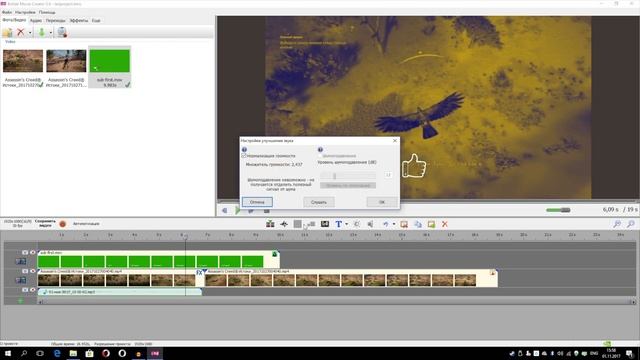640x360 pixels.
Task: Click the Windows taskbar search icon
Action: click(24, 353)
